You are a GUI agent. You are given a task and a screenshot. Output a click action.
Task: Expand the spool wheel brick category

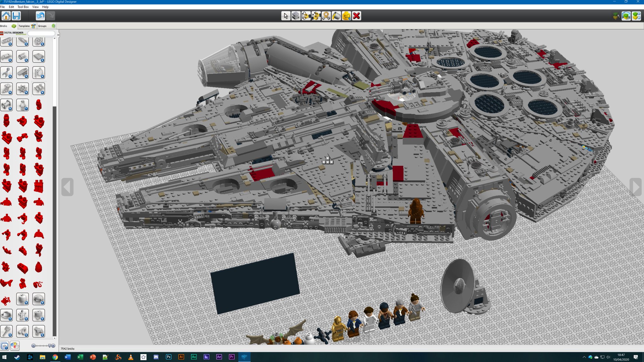6,105
